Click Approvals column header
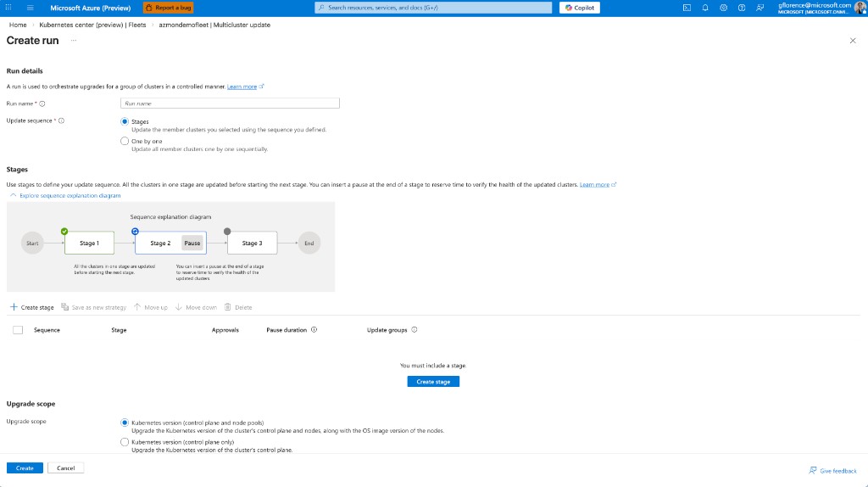 (225, 330)
